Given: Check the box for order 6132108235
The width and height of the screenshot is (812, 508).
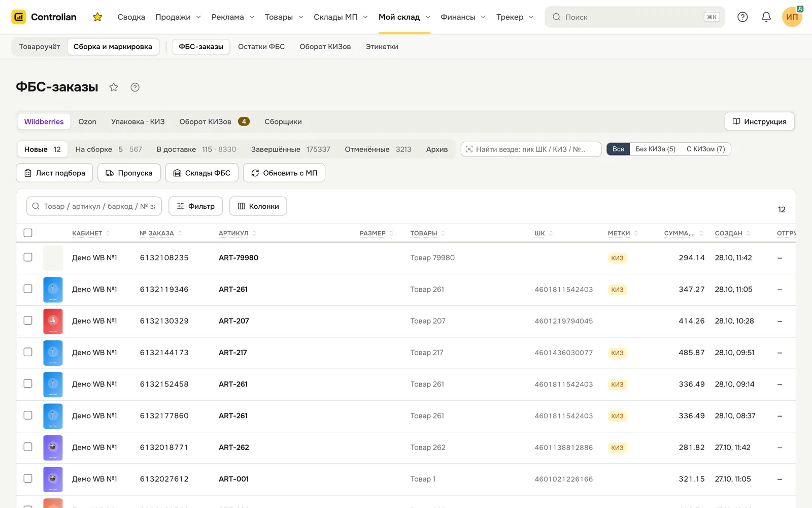Looking at the screenshot, I should click(28, 257).
